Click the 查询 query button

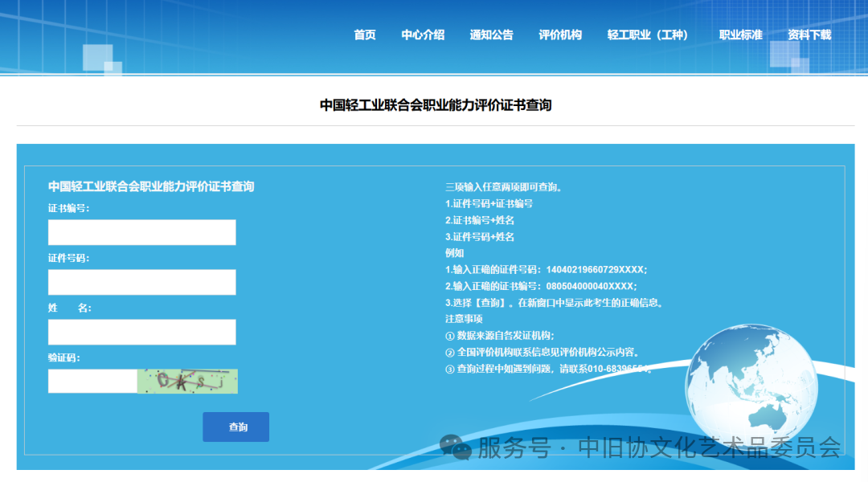[235, 427]
